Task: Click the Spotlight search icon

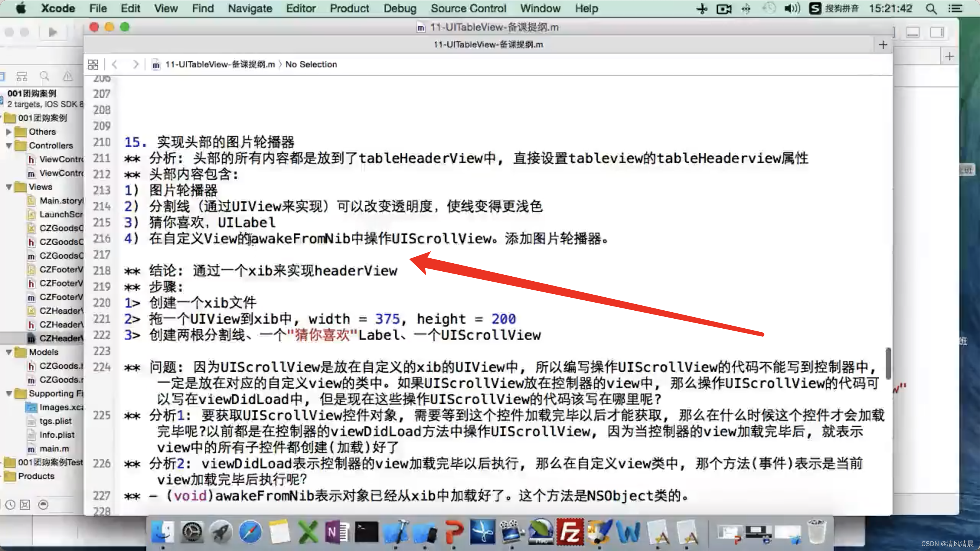Action: point(931,8)
